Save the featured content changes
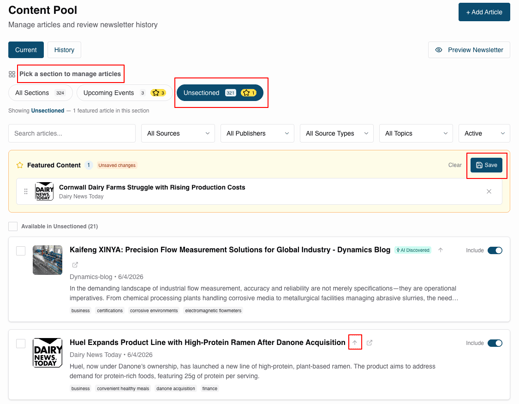519x404 pixels. click(x=486, y=165)
